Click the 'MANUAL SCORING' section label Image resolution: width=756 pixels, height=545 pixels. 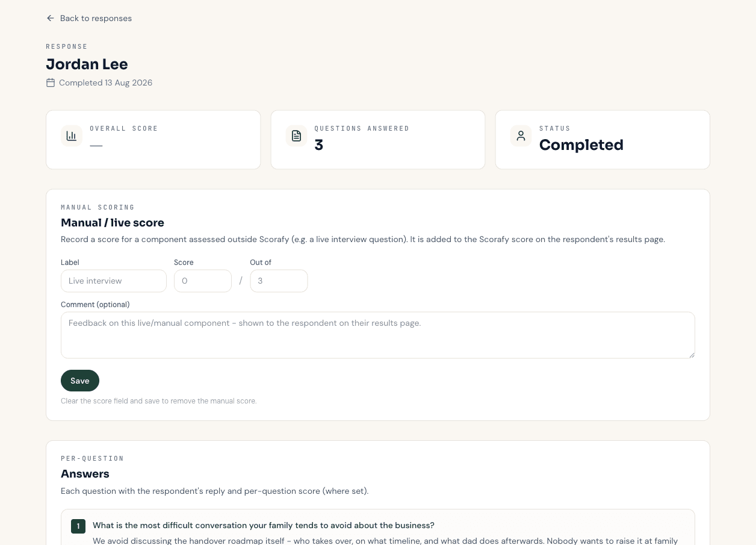(x=98, y=207)
